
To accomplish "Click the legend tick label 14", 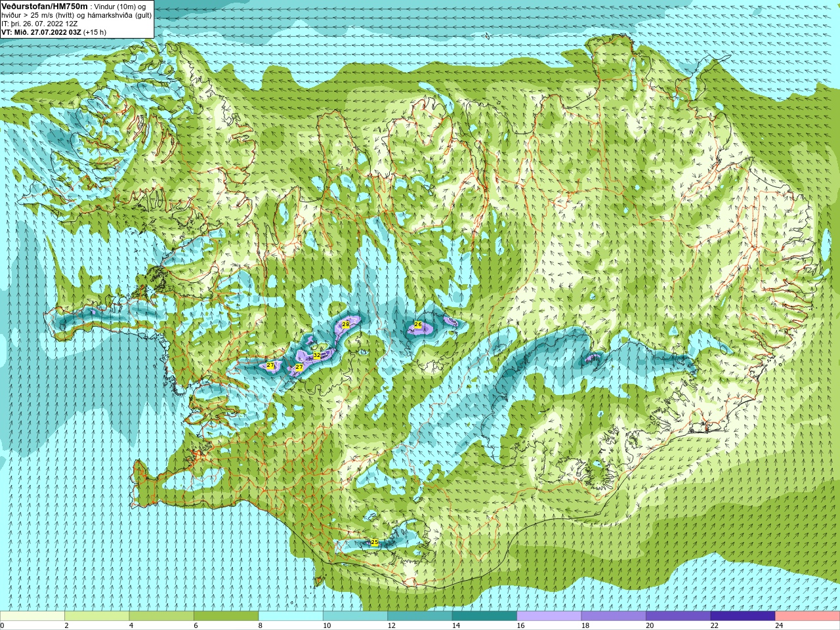I will click(456, 625).
